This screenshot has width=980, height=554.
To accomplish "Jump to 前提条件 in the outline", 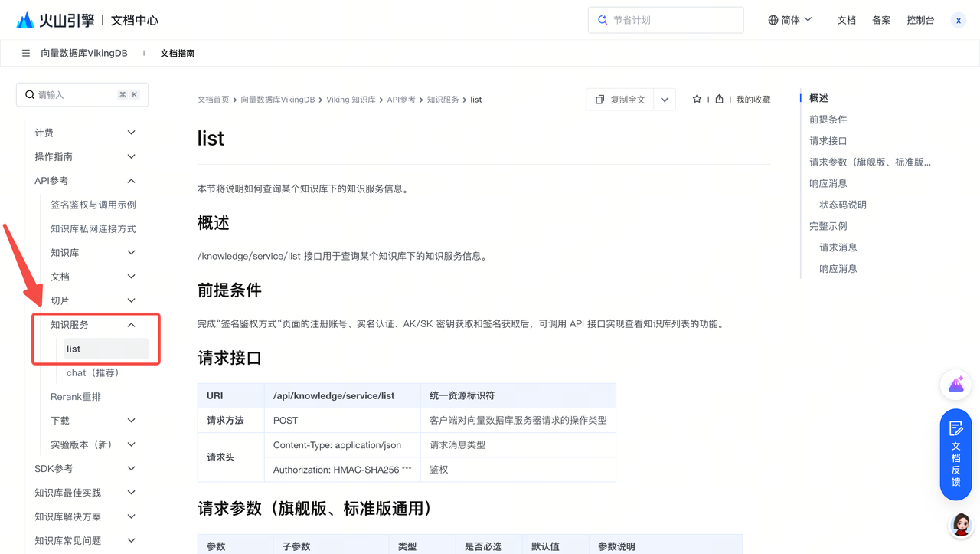I will pos(828,120).
